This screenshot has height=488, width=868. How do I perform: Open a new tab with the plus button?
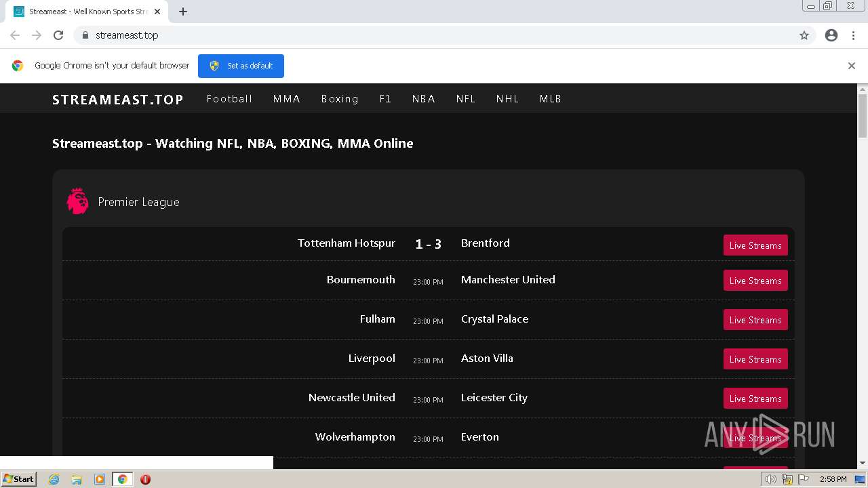[x=183, y=12]
